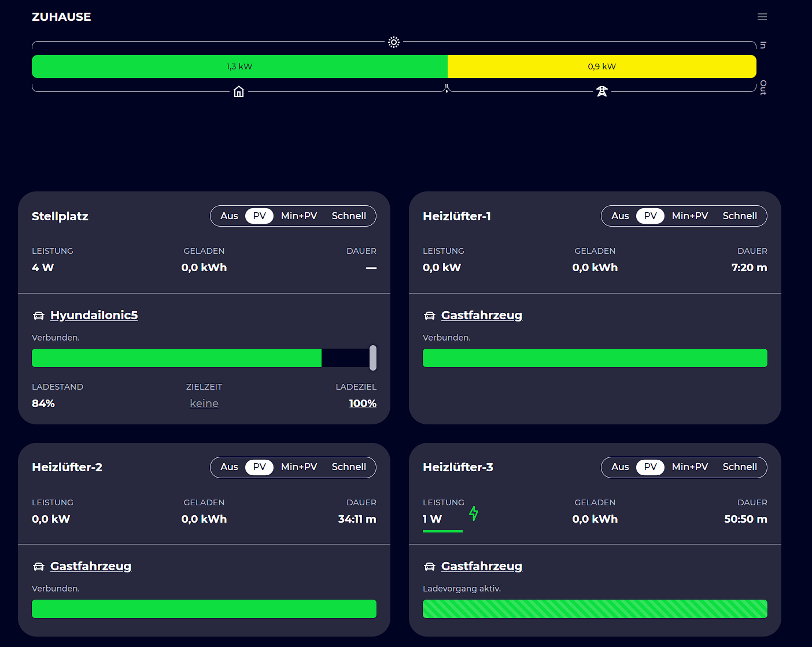This screenshot has height=647, width=812.
Task: Click the Ladestand 84% value
Action: coord(43,404)
